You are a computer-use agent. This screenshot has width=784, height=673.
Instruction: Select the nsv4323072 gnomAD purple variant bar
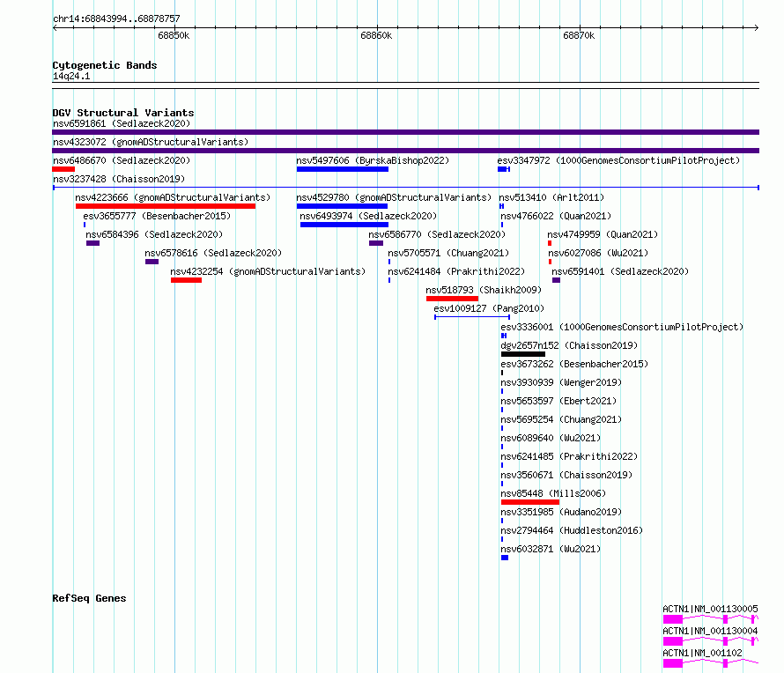tap(405, 151)
